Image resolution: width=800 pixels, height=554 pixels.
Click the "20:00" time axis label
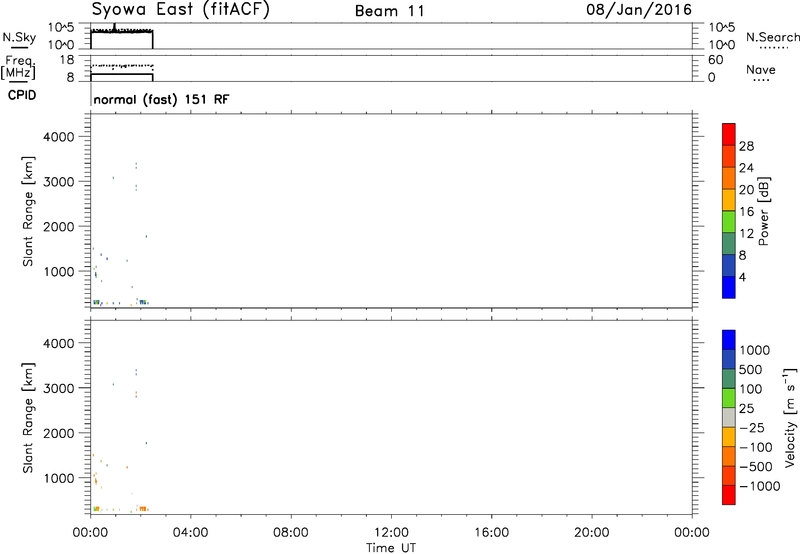pyautogui.click(x=591, y=533)
